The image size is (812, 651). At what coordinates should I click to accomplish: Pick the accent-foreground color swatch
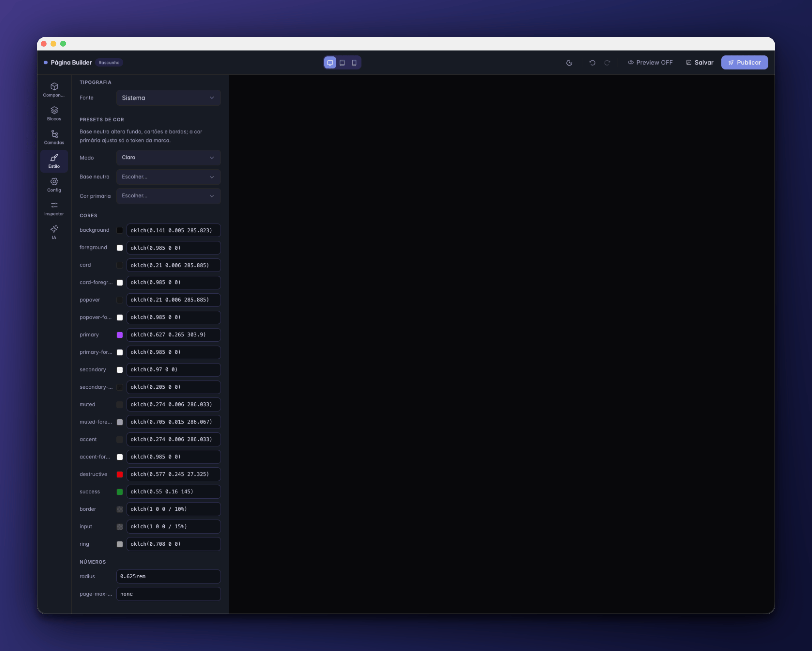120,457
